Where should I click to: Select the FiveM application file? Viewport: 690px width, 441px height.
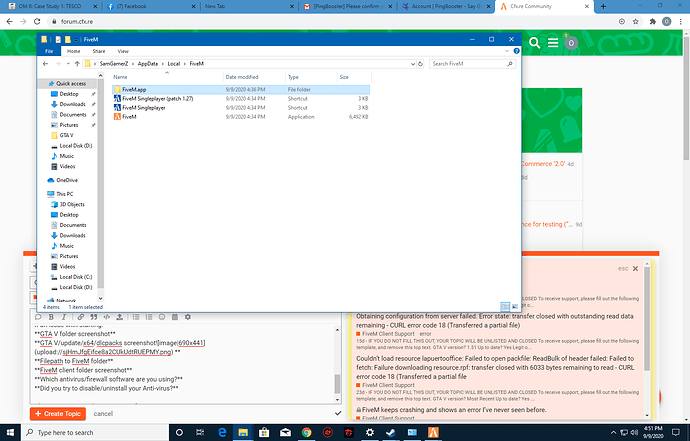point(130,117)
